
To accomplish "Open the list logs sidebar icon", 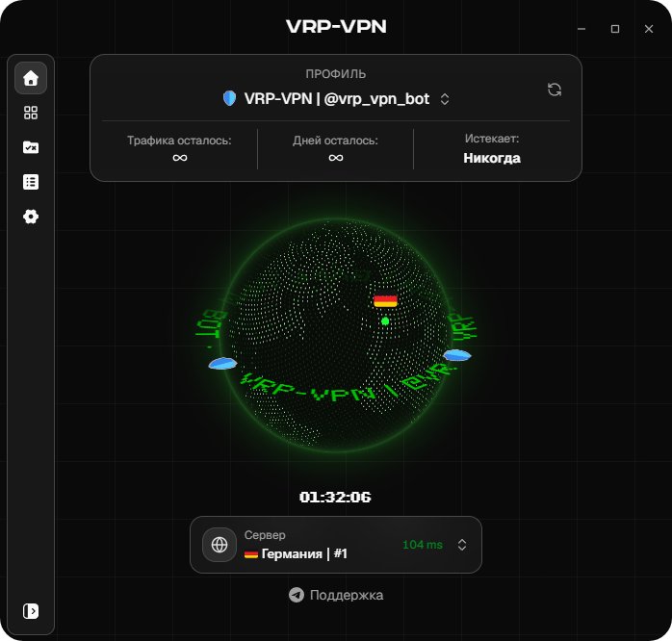I will click(31, 182).
